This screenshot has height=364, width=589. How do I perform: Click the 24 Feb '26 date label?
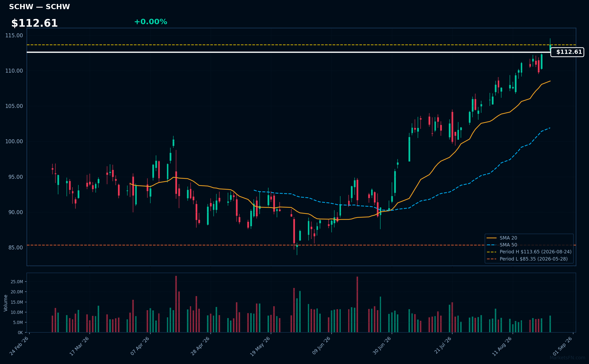(19, 346)
